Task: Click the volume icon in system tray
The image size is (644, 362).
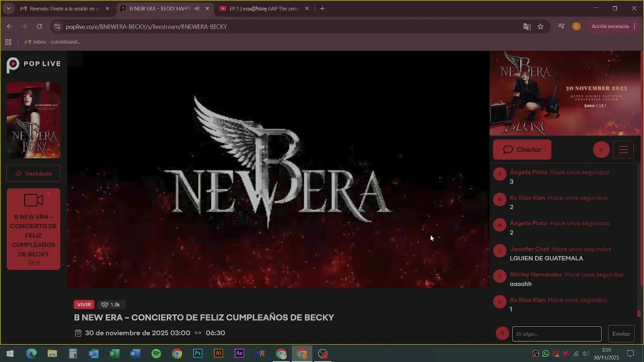Action: [586, 354]
